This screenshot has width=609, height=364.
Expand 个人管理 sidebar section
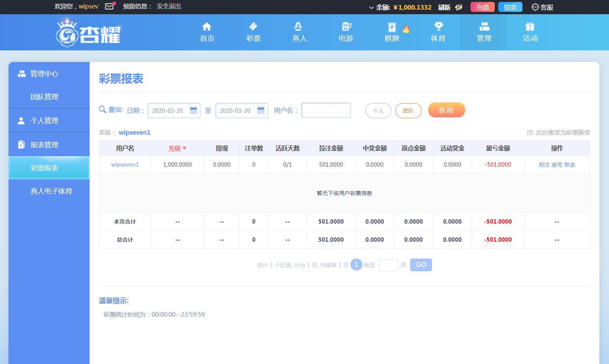tap(44, 121)
